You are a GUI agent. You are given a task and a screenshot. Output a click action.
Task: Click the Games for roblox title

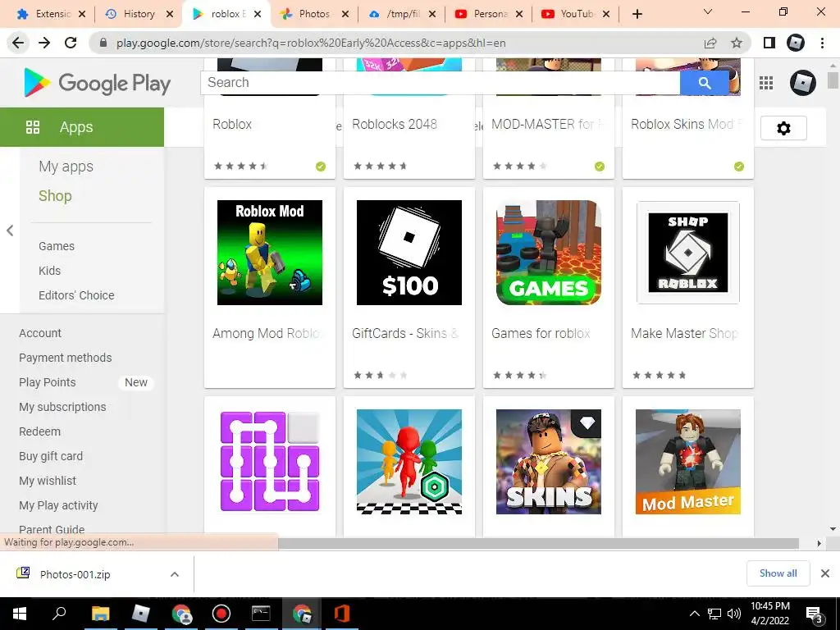tap(541, 333)
